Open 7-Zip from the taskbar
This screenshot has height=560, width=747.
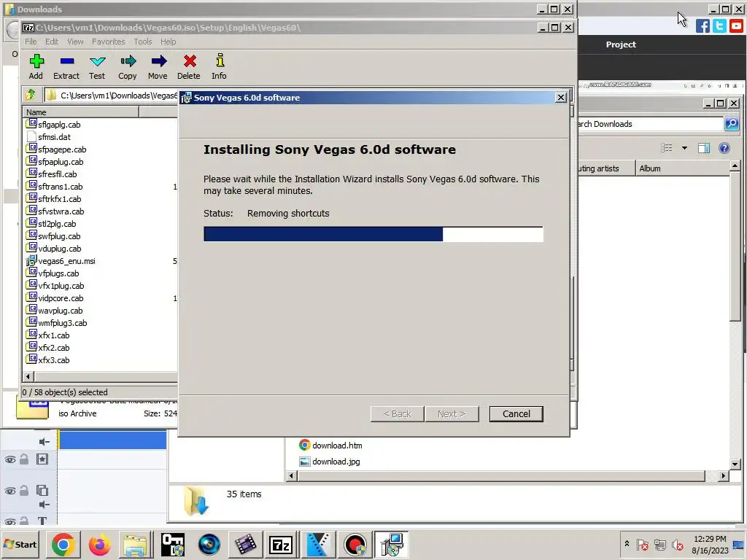pos(281,545)
